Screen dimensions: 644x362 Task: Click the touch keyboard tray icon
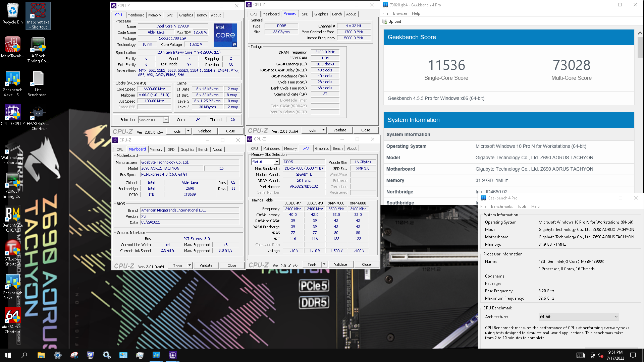[580, 355]
